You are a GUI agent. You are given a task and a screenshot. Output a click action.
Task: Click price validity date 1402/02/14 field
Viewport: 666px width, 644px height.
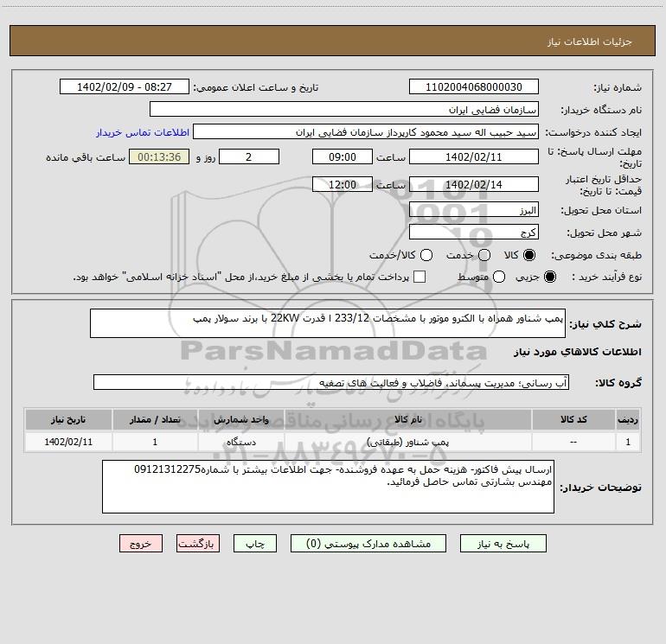474,184
